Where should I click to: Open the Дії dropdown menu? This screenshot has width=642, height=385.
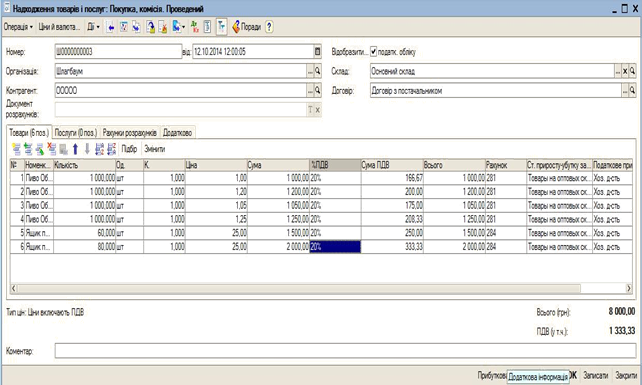point(93,27)
